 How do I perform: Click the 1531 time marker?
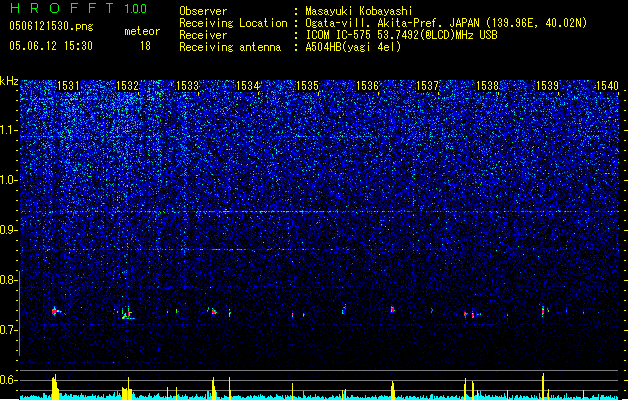pyautogui.click(x=68, y=86)
